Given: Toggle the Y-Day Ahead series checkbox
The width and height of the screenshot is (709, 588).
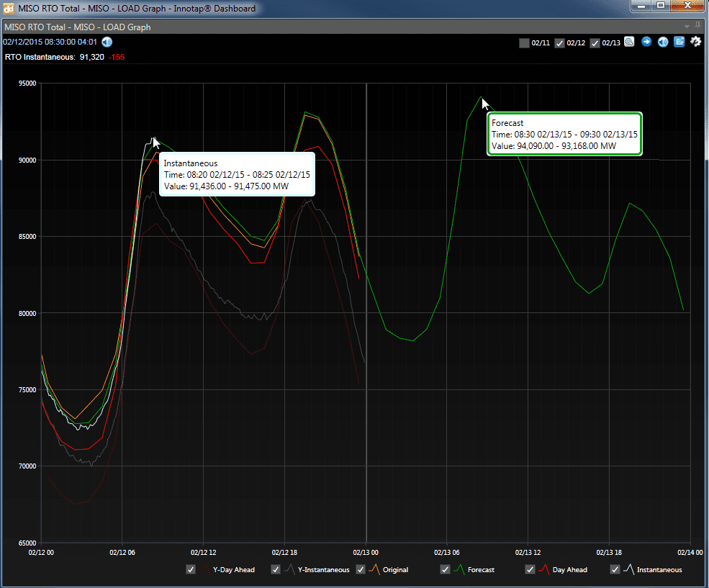Looking at the screenshot, I should click(191, 569).
